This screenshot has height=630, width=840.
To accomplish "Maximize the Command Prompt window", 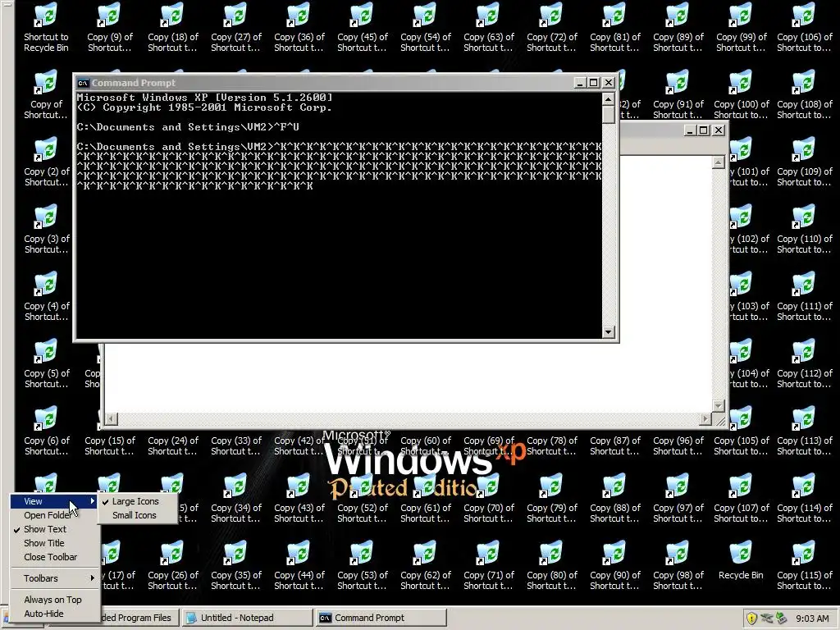I will pyautogui.click(x=594, y=83).
